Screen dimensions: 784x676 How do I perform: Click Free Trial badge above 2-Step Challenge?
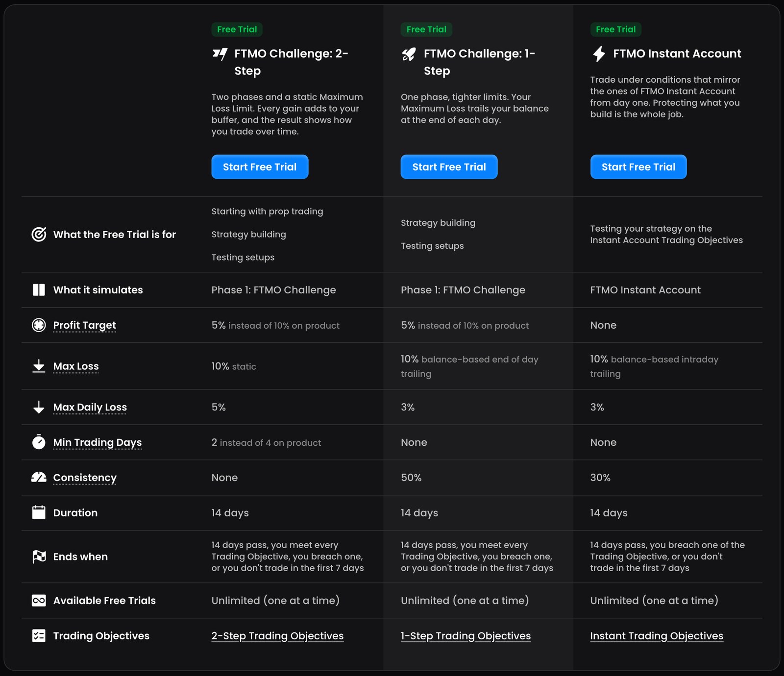coord(237,29)
